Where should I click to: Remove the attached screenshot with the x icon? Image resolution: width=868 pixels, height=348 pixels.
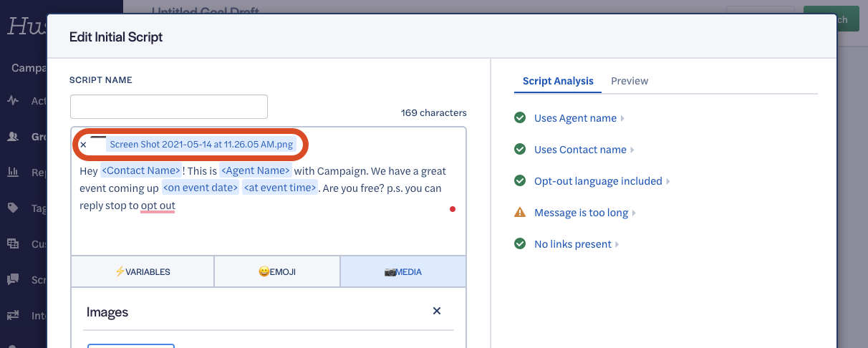click(83, 145)
